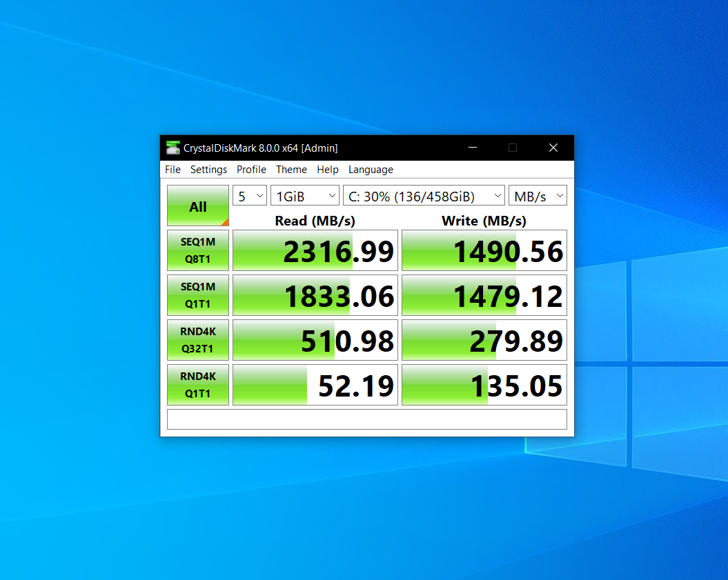Viewport: 728px width, 580px height.
Task: Run the SEQ1M Q1T1 test
Action: 198,295
